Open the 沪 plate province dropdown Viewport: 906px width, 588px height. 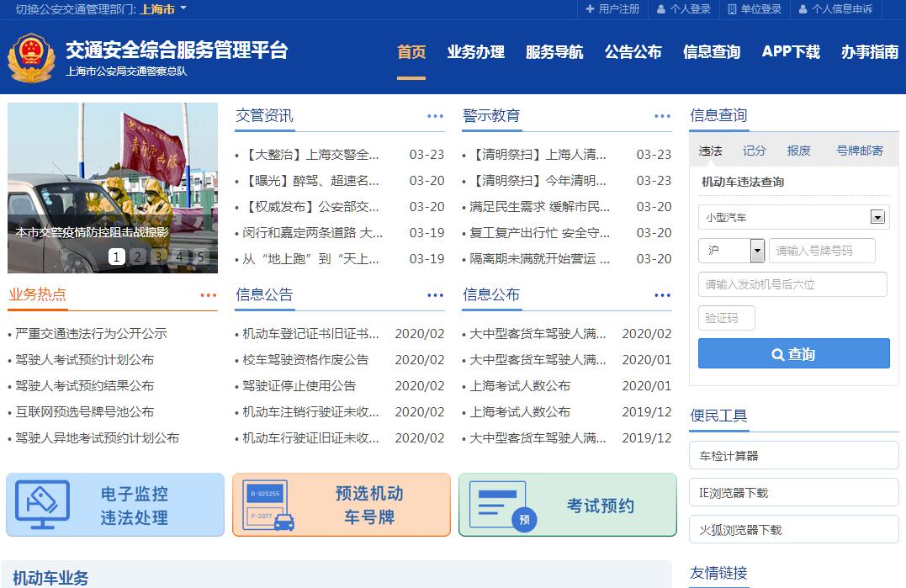tap(756, 251)
